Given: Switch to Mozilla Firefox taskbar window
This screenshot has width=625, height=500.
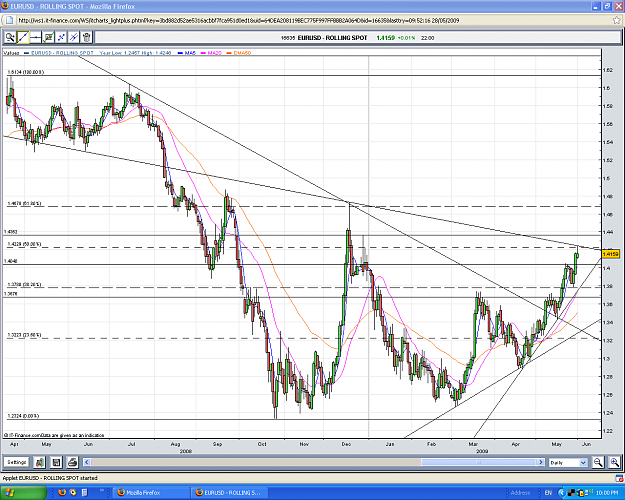Looking at the screenshot, I should [151, 493].
